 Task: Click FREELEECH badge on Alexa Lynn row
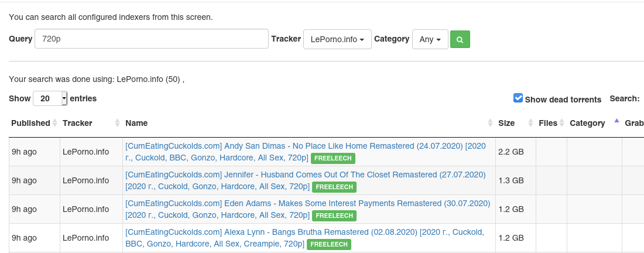tap(330, 244)
